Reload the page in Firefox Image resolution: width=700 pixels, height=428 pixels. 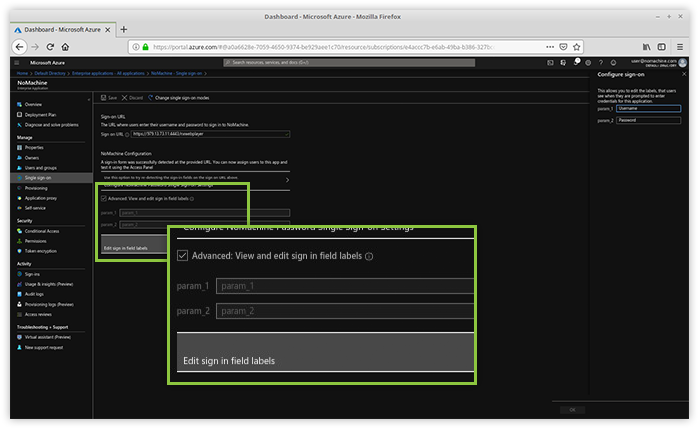click(x=50, y=47)
